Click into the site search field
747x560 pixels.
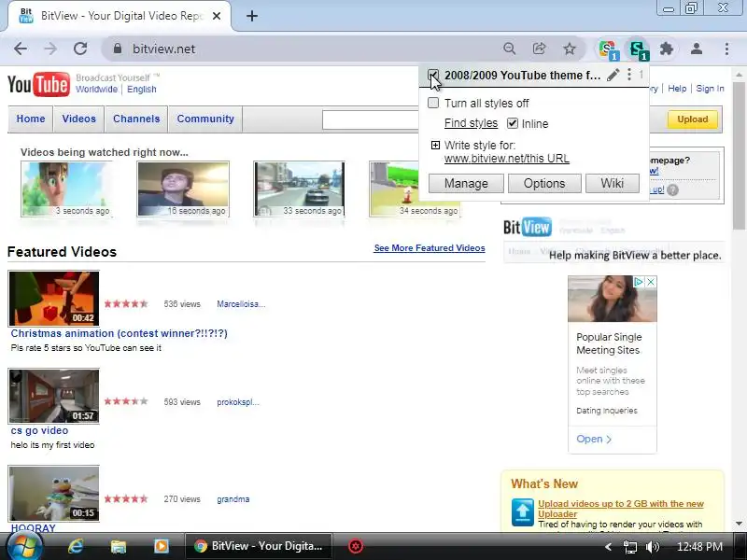[x=370, y=119]
